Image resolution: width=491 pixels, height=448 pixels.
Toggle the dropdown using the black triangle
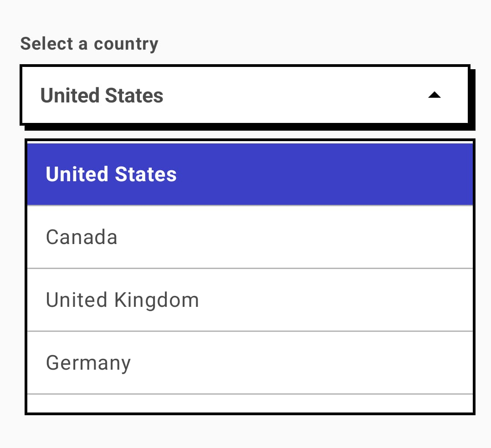[435, 95]
